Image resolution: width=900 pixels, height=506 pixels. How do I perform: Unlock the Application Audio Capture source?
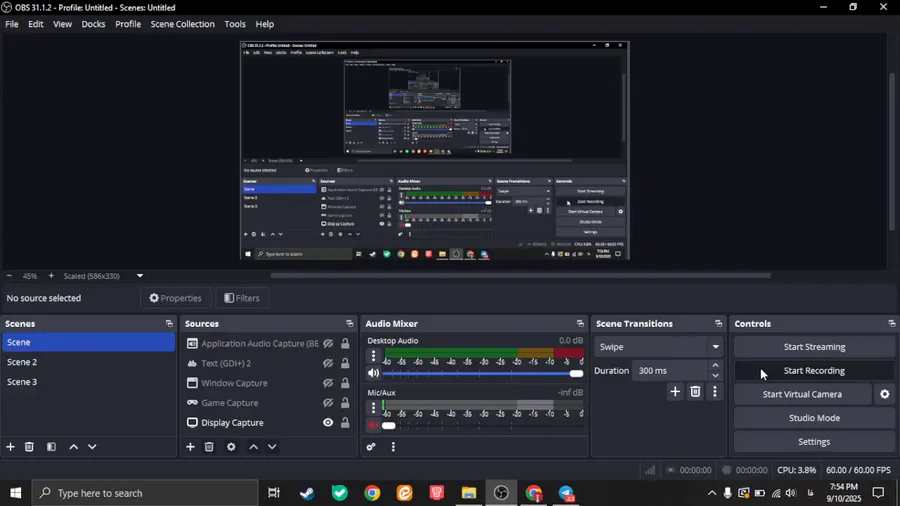[x=345, y=344]
